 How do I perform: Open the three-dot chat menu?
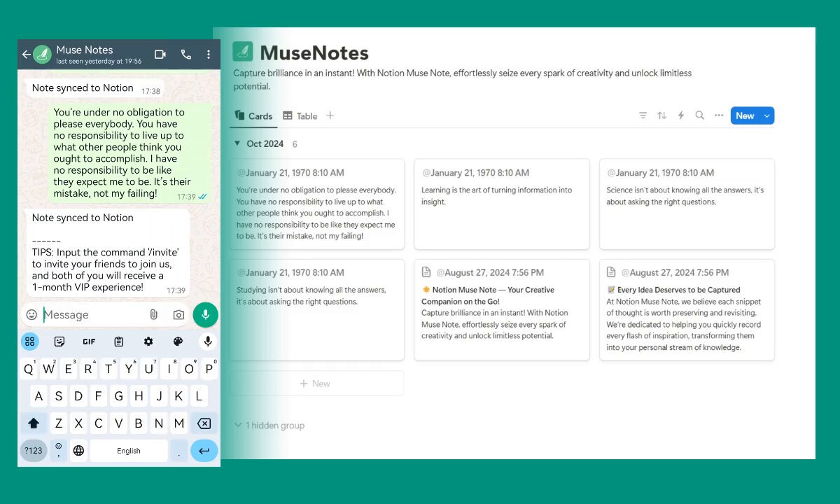coord(209,54)
